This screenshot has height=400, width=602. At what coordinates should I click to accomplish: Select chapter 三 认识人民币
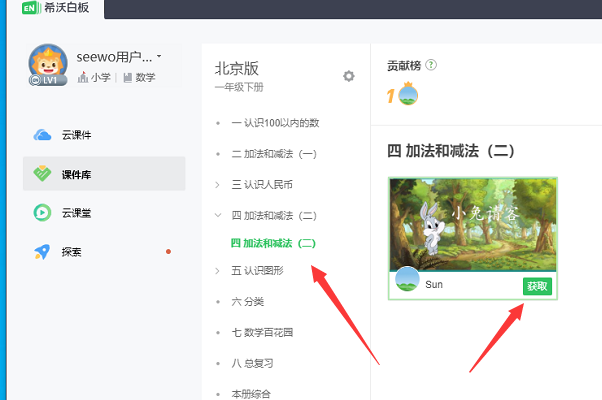262,185
